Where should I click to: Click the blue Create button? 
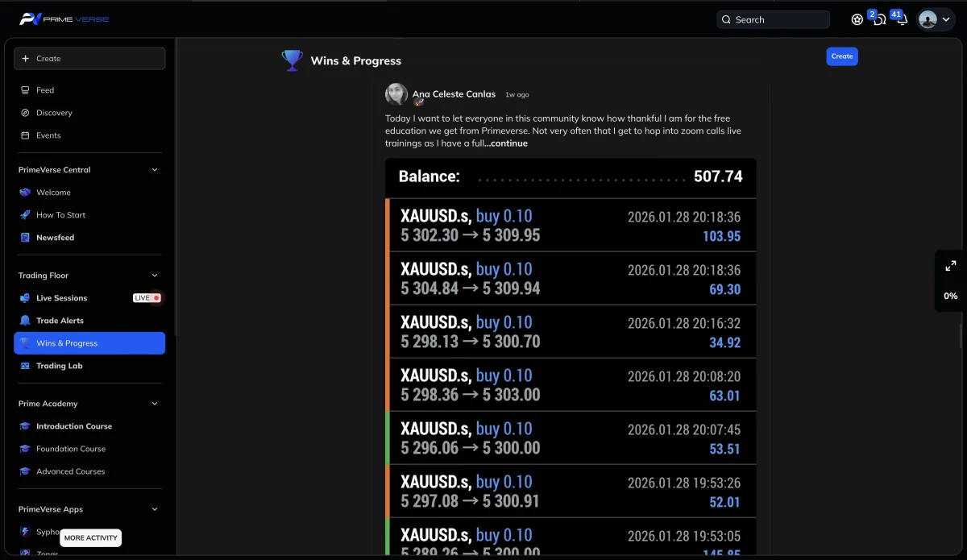[842, 56]
